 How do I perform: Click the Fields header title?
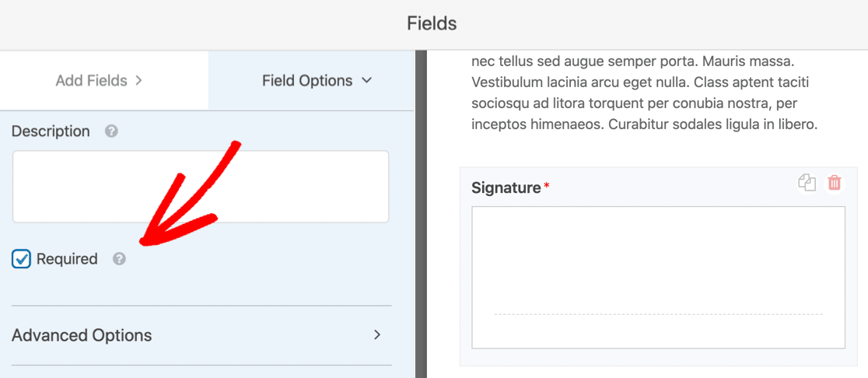(x=432, y=23)
